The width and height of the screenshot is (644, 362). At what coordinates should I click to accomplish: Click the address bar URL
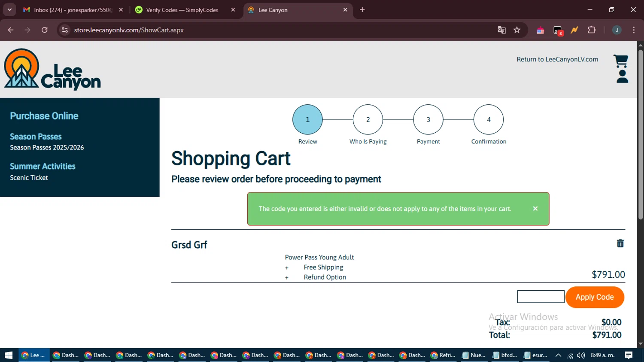[x=129, y=30]
